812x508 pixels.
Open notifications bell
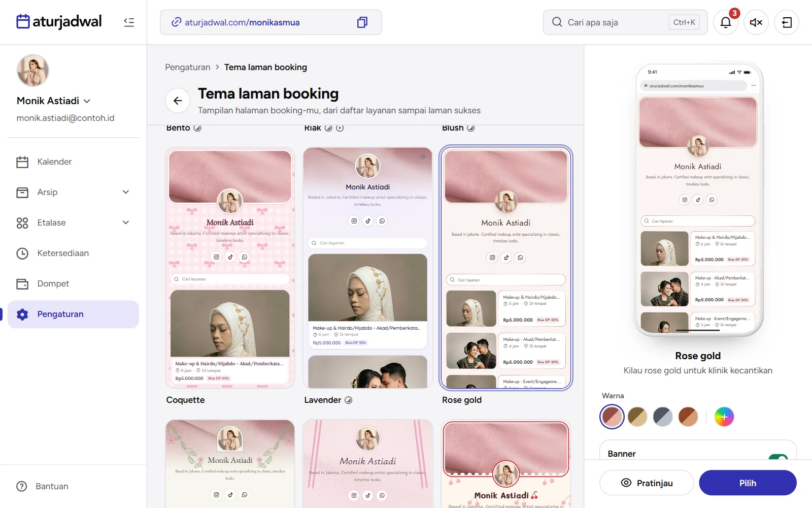[726, 22]
